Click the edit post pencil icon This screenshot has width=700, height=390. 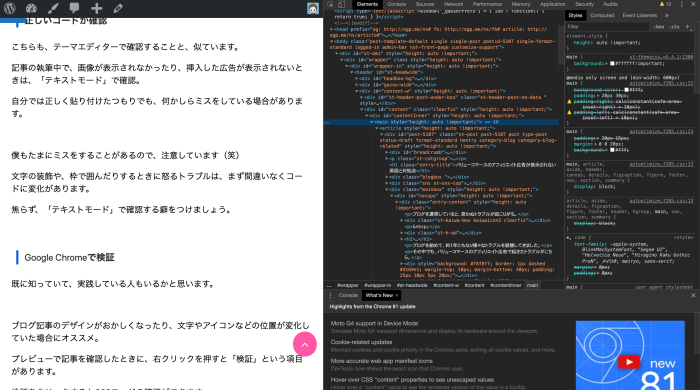[x=118, y=8]
